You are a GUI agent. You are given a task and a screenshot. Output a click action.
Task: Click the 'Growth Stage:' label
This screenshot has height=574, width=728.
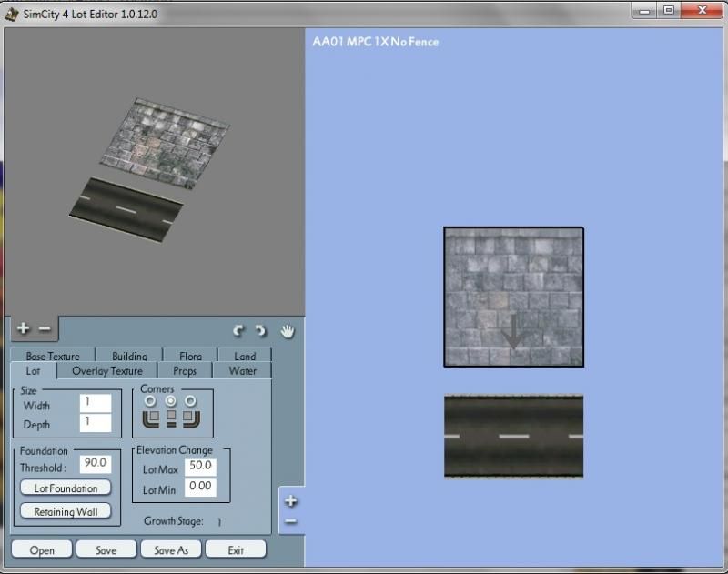tap(174, 521)
